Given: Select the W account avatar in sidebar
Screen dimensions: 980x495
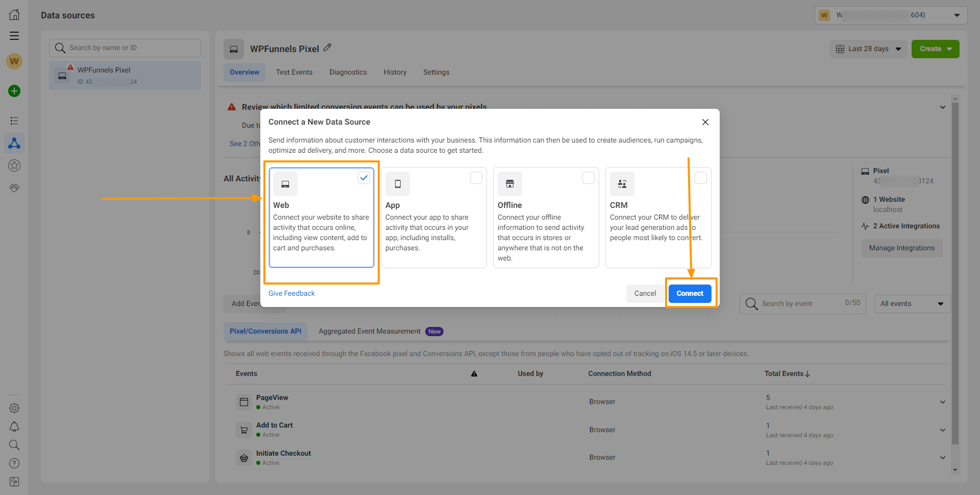Looking at the screenshot, I should click(x=14, y=61).
